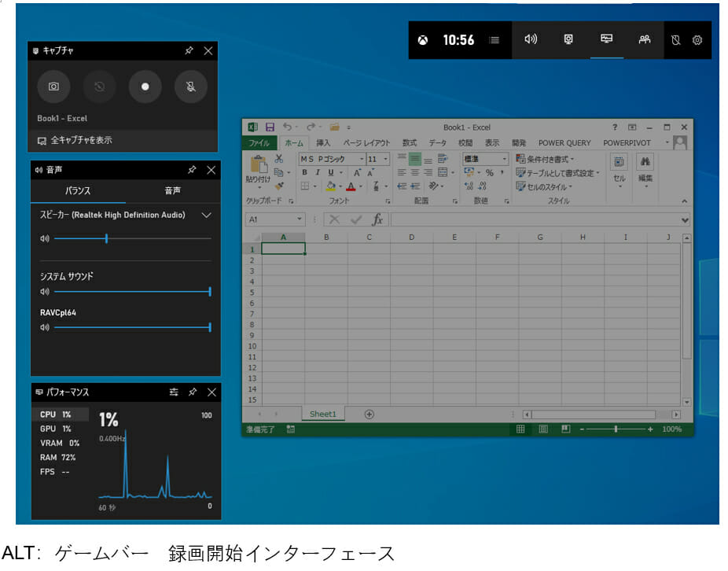The height and width of the screenshot is (571, 728).
Task: Start recording with the record button
Action: pos(145,87)
